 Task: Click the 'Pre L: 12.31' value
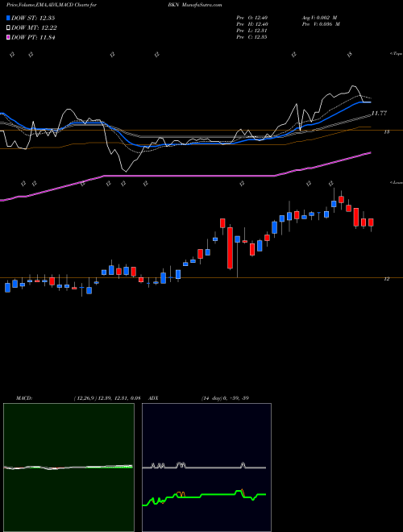point(252,31)
